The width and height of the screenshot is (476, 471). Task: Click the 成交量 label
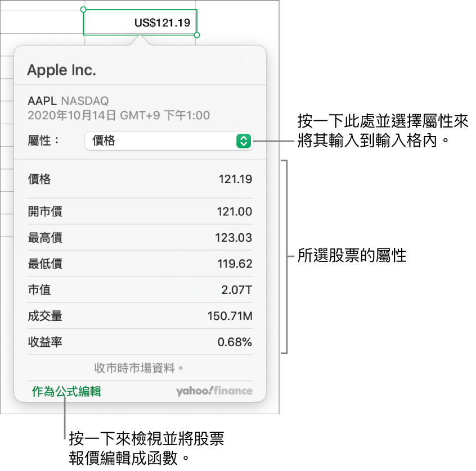coord(45,316)
